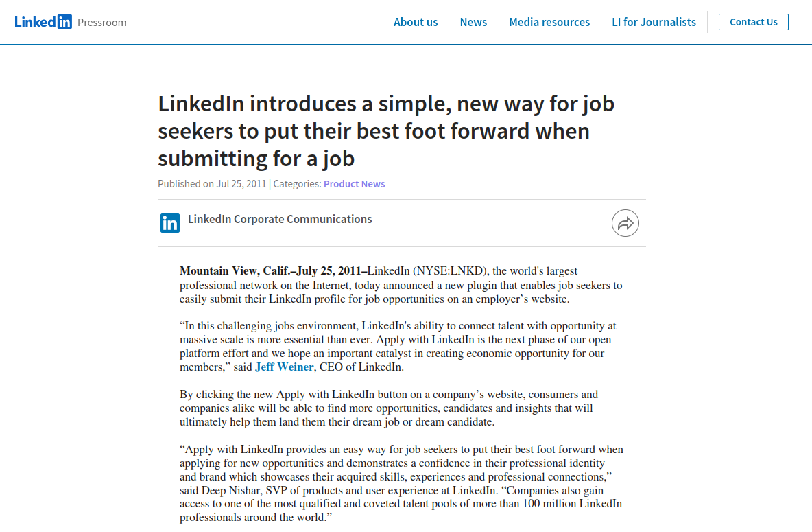Click the Published on Jul 25, 2011 date
The height and width of the screenshot is (532, 812).
click(212, 184)
